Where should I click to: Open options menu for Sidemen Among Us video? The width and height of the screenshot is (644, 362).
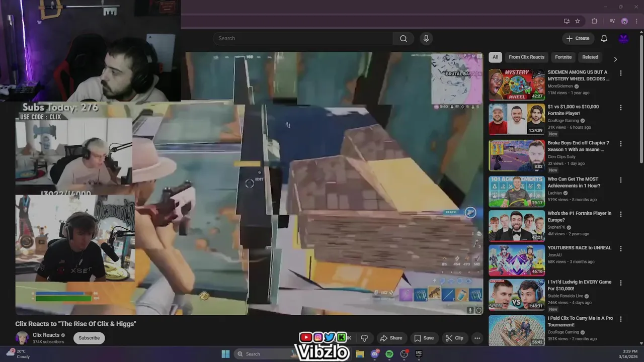(x=620, y=73)
